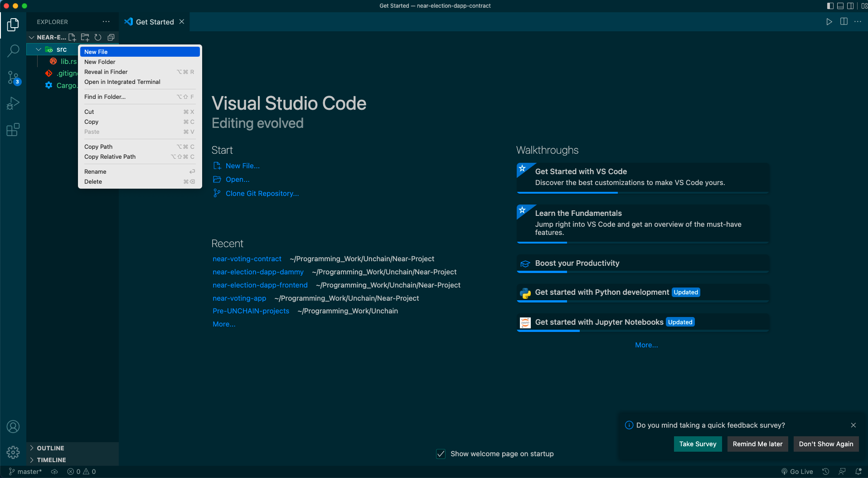Choose Reveal in Finder
868x478 pixels.
click(x=140, y=72)
